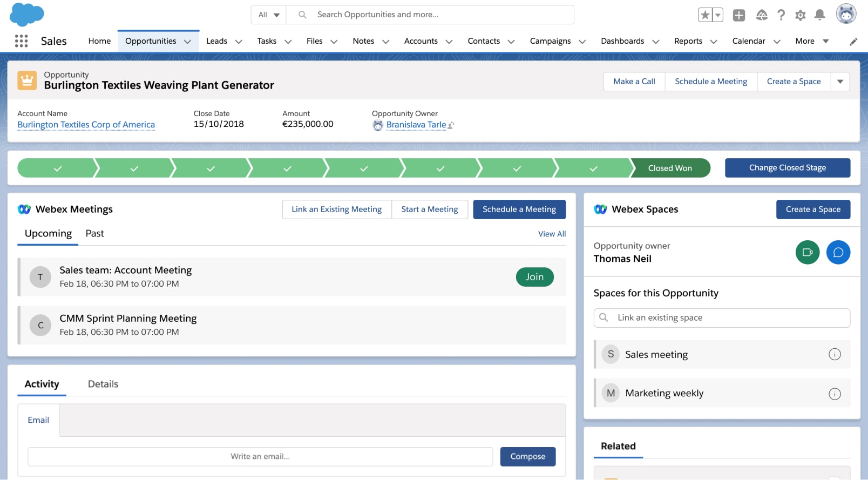Open the Favorites star icon
Image resolution: width=868 pixels, height=480 pixels.
705,15
